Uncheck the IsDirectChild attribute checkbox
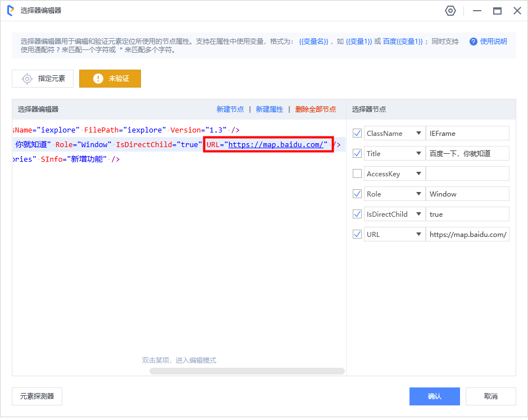The width and height of the screenshot is (528, 420). [x=357, y=214]
